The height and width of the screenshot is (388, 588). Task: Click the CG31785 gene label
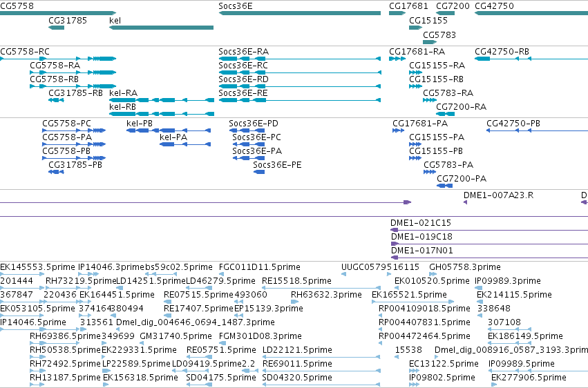(68, 21)
